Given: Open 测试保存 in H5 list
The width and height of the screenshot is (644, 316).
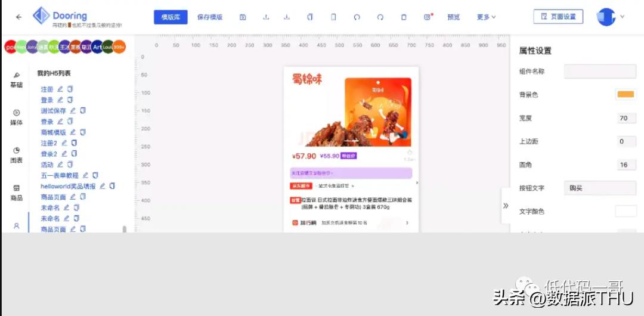Looking at the screenshot, I should [54, 110].
